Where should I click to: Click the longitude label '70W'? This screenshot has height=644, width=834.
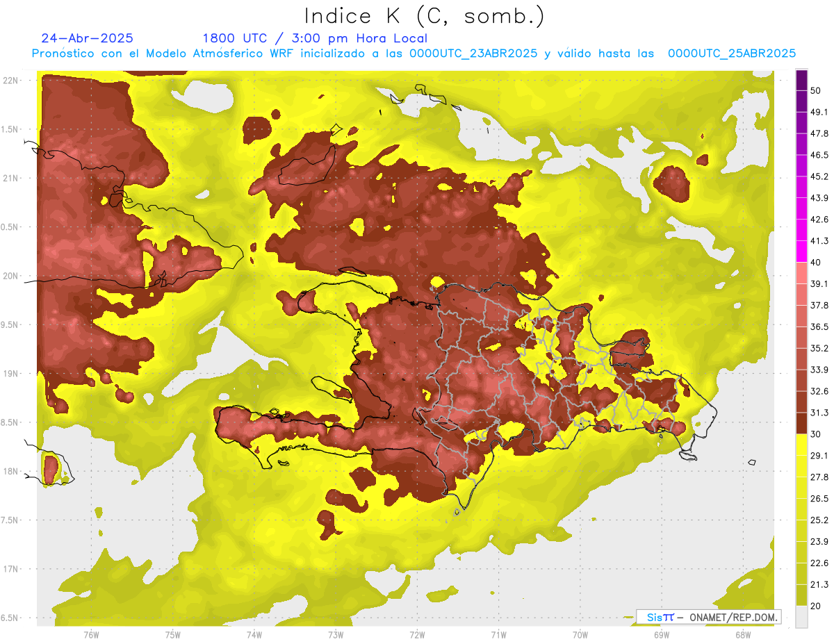pyautogui.click(x=580, y=634)
